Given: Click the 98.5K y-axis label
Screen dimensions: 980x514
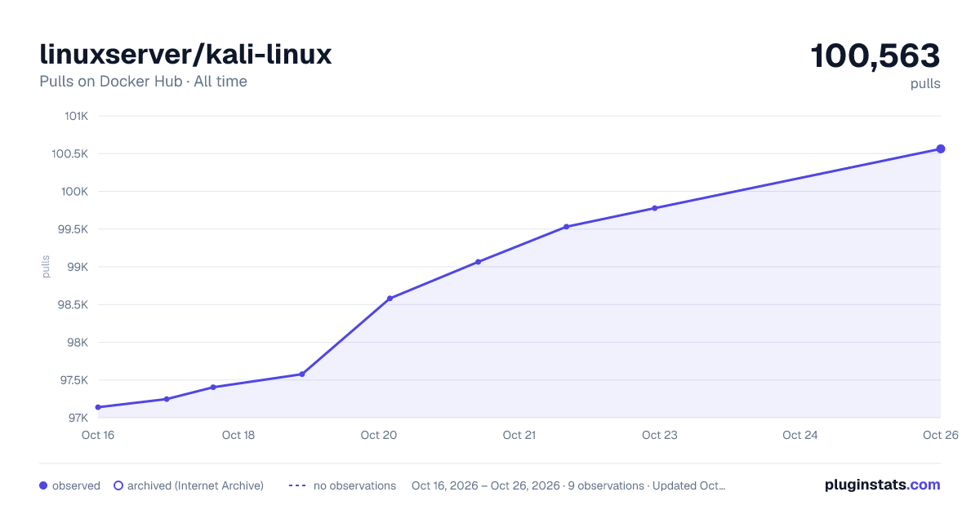Looking at the screenshot, I should pyautogui.click(x=73, y=304).
